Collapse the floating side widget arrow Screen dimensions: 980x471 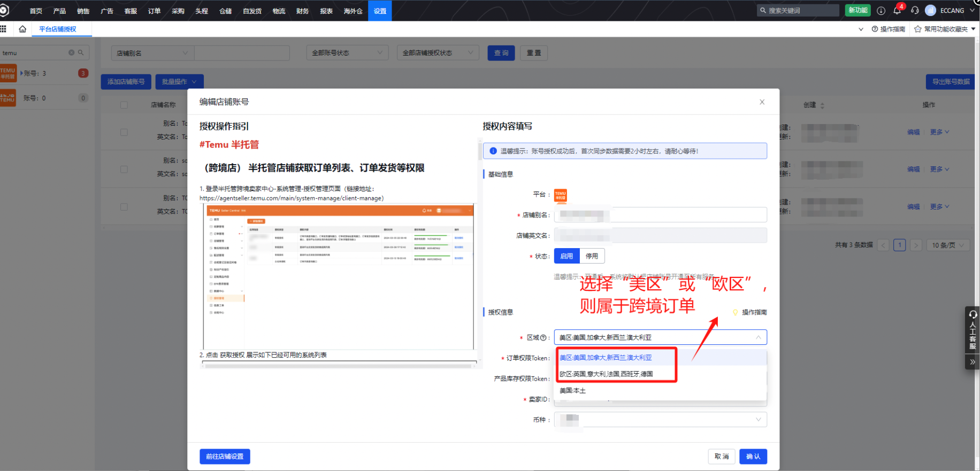tap(973, 362)
